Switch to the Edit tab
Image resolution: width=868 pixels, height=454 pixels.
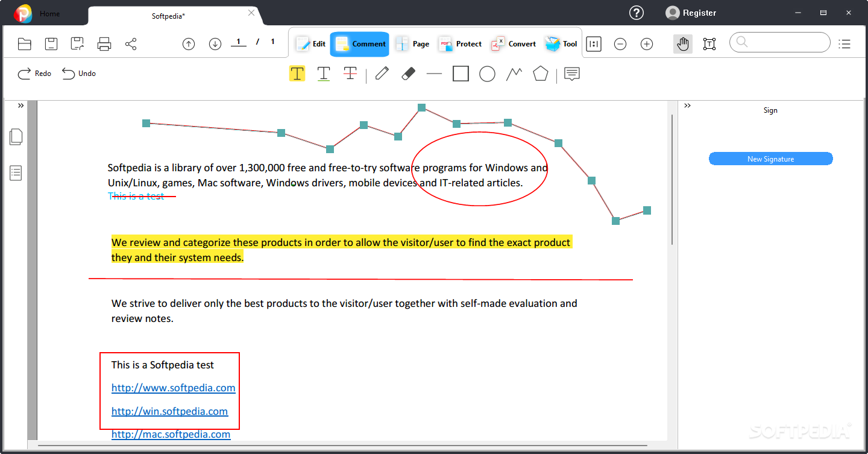310,44
